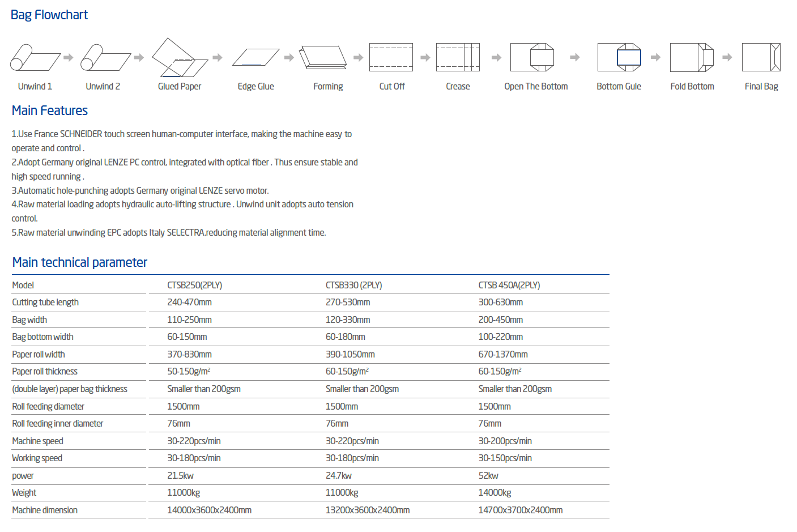Viewport: 797px width, 532px height.
Task: Click feature 1 about SCHNEIDER touch screen
Action: coord(182,141)
